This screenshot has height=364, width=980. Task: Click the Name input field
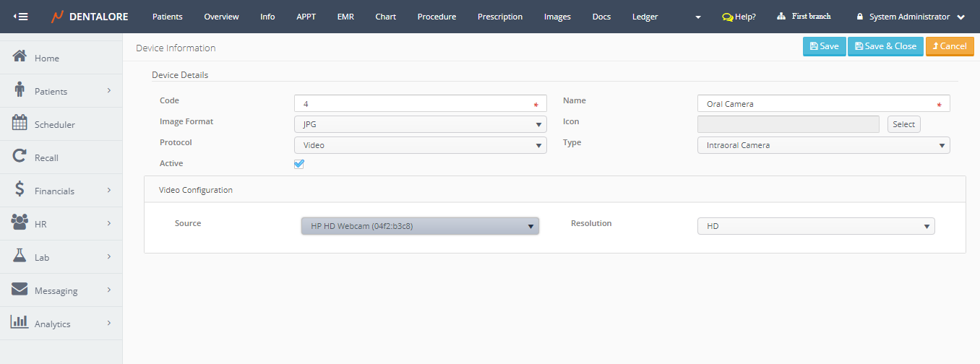(x=817, y=103)
